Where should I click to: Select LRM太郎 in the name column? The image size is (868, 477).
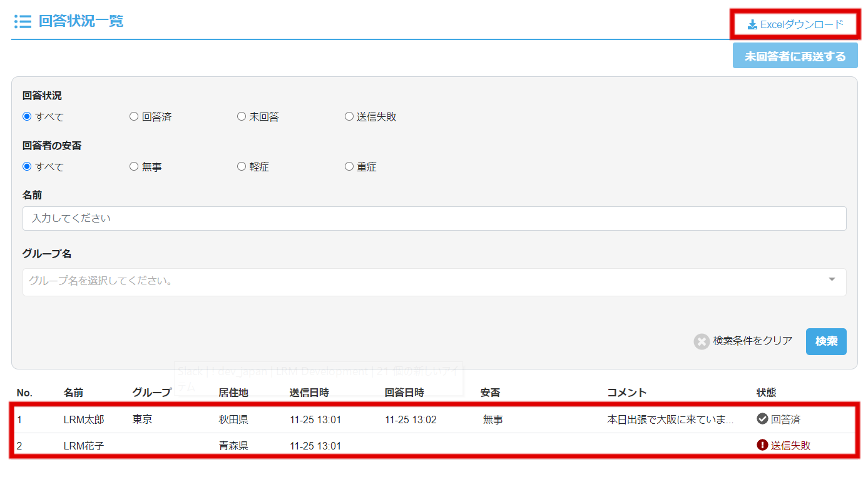tap(84, 419)
